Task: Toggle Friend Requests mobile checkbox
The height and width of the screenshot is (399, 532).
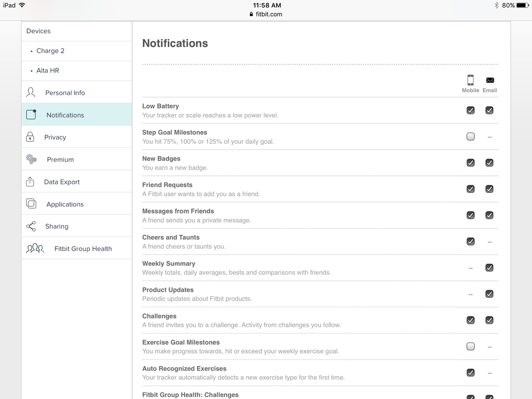Action: (470, 189)
